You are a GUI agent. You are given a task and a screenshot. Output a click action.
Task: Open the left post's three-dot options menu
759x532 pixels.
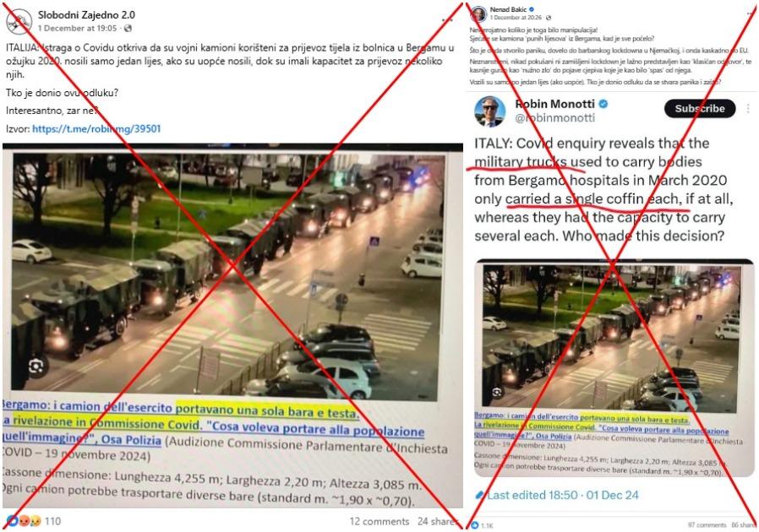click(447, 20)
